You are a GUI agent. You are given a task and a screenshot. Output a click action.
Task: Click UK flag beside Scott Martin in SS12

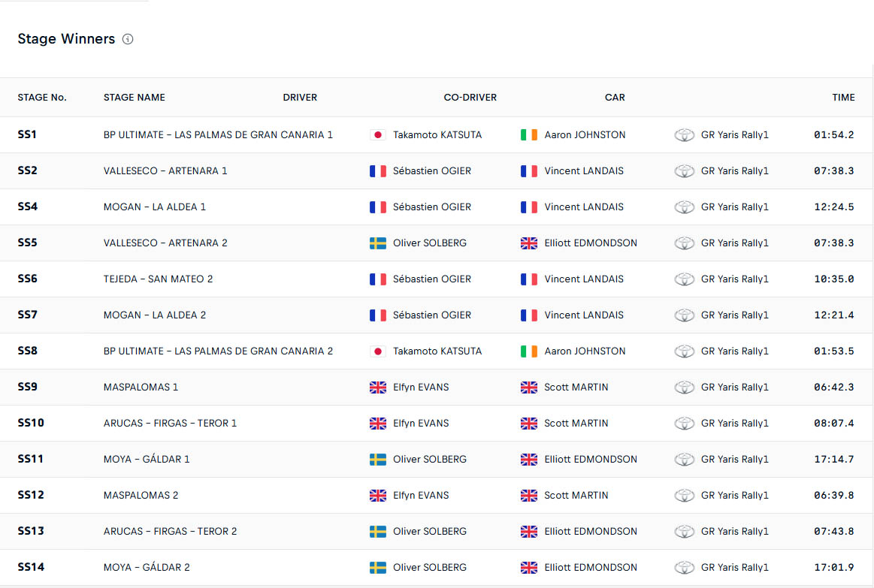pos(529,496)
